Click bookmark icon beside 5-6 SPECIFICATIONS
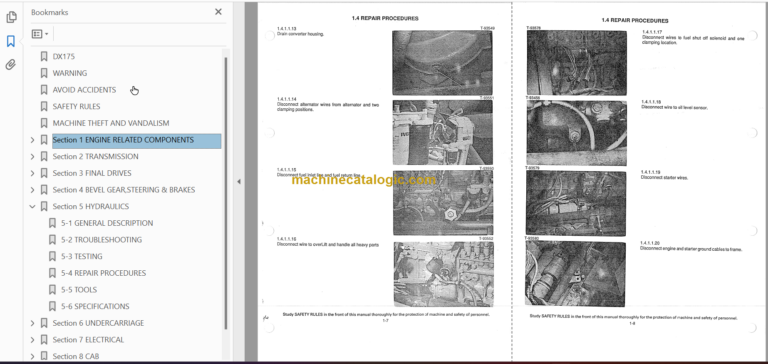The height and width of the screenshot is (364, 768). (x=52, y=306)
